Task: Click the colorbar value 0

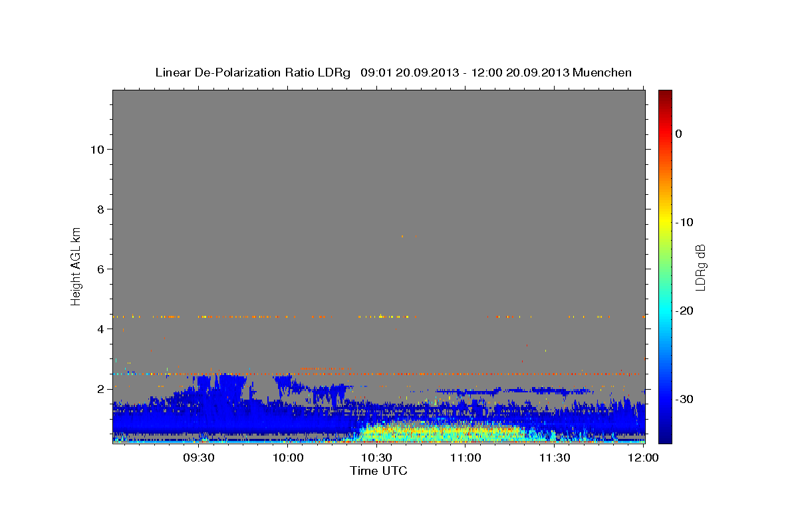Action: pyautogui.click(x=679, y=134)
